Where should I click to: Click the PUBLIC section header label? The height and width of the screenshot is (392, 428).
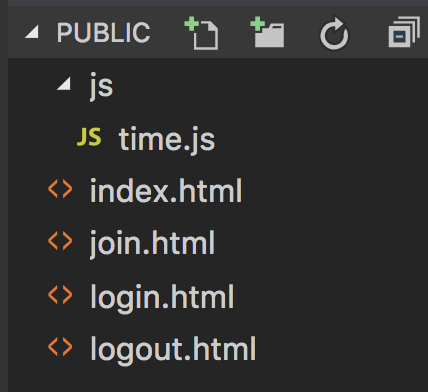pyautogui.click(x=103, y=33)
